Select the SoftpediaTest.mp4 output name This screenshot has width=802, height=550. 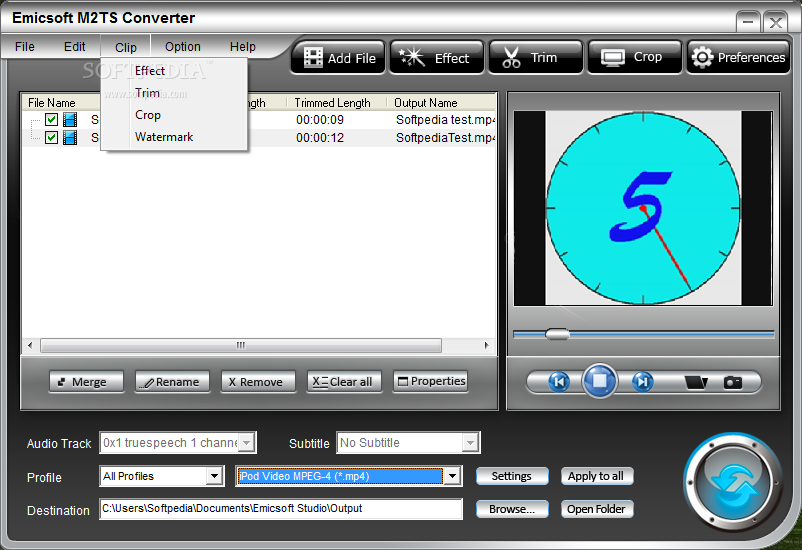(445, 138)
